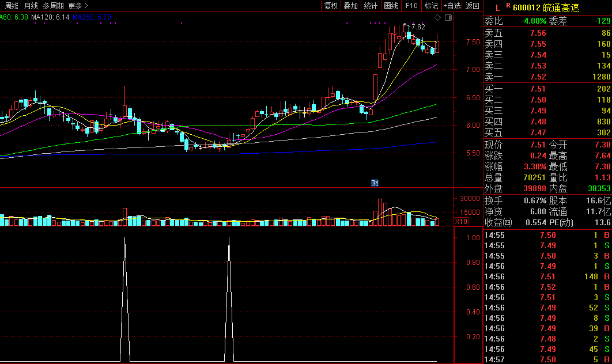Select the 买五 bid row at 7.47

click(547, 132)
